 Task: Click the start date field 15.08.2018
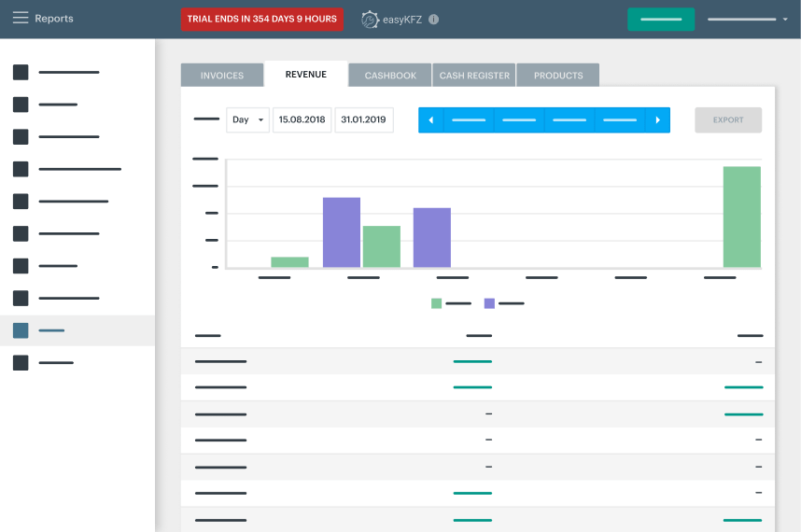coord(302,119)
